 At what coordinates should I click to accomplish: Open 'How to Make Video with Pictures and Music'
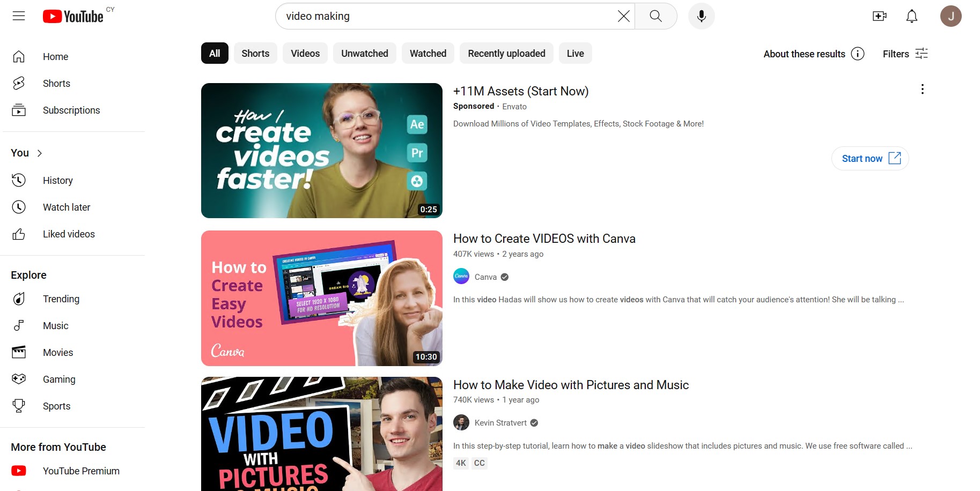pos(571,385)
